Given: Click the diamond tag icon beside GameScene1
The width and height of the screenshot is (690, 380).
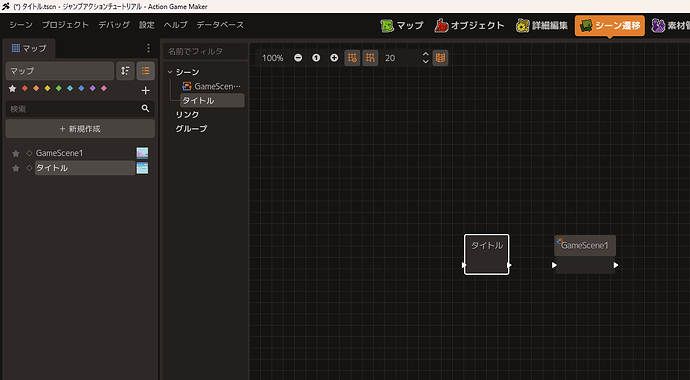Looking at the screenshot, I should [x=29, y=153].
